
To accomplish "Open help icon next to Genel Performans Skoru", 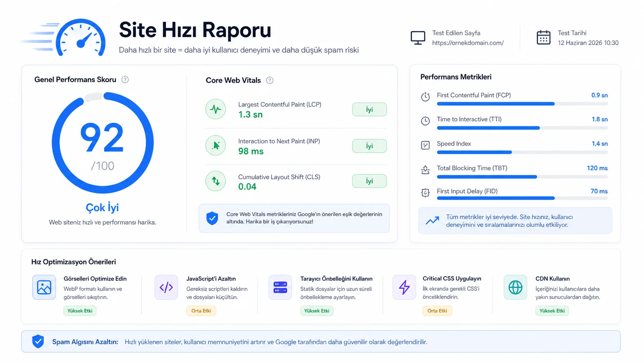I will pyautogui.click(x=125, y=80).
